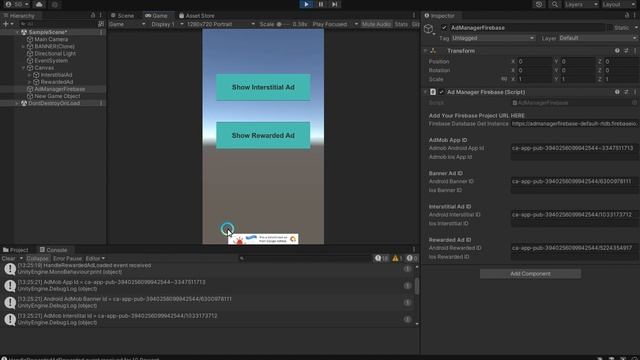Open the Transform component help icon
640x360 pixels.
click(617, 51)
